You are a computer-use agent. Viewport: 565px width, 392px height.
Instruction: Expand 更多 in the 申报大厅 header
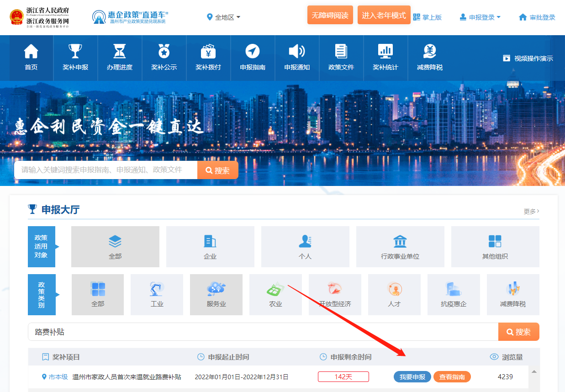tap(531, 212)
